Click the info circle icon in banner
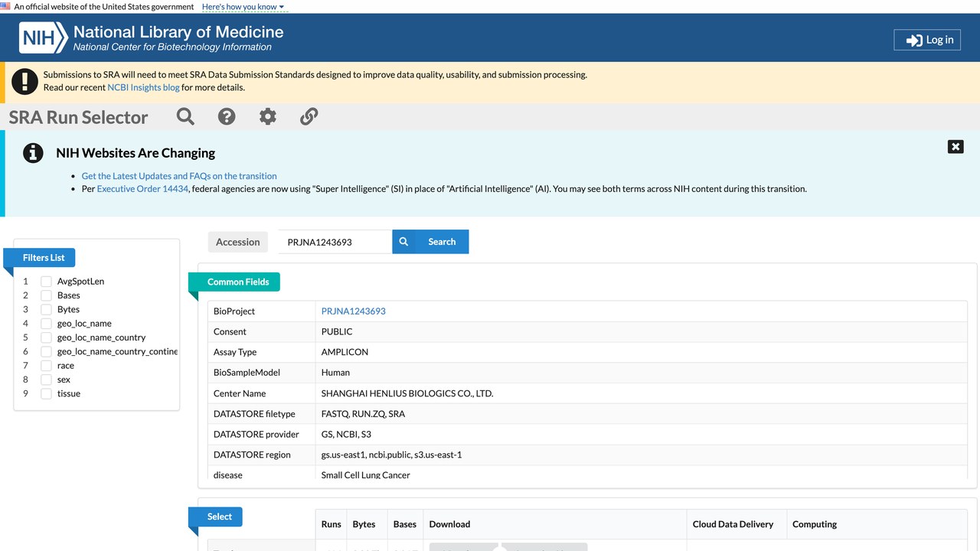Viewport: 980px width, 551px height. coord(33,153)
